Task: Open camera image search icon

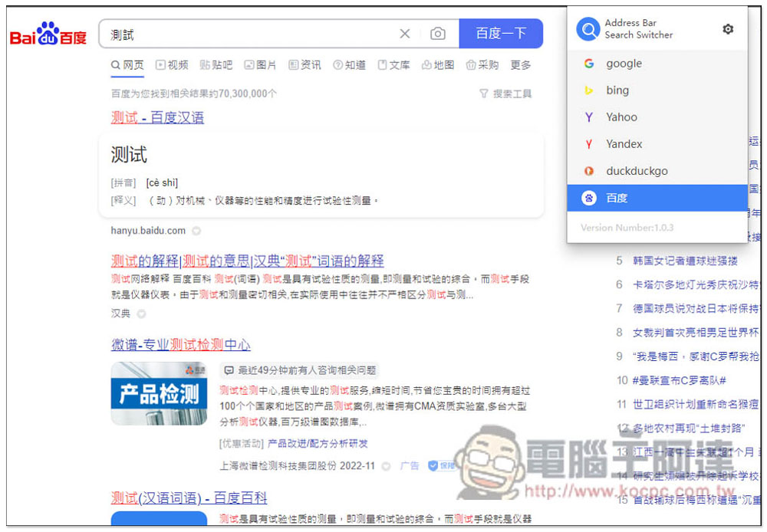Action: point(437,34)
